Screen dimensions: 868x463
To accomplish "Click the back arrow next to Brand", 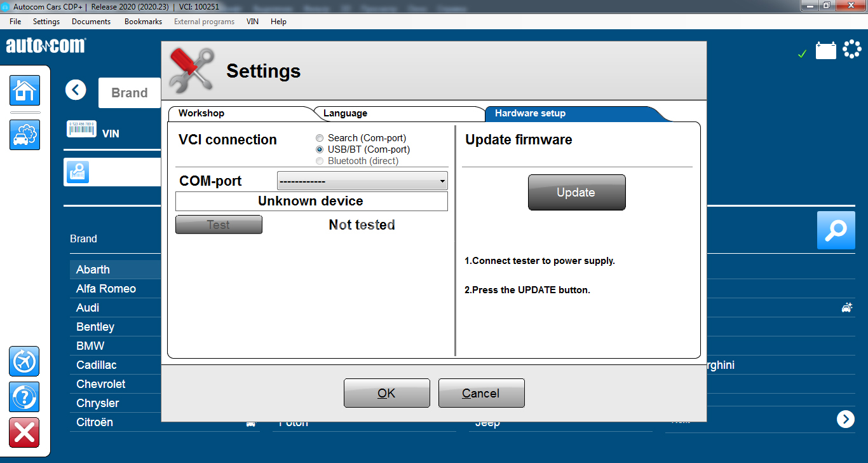I will click(x=76, y=90).
